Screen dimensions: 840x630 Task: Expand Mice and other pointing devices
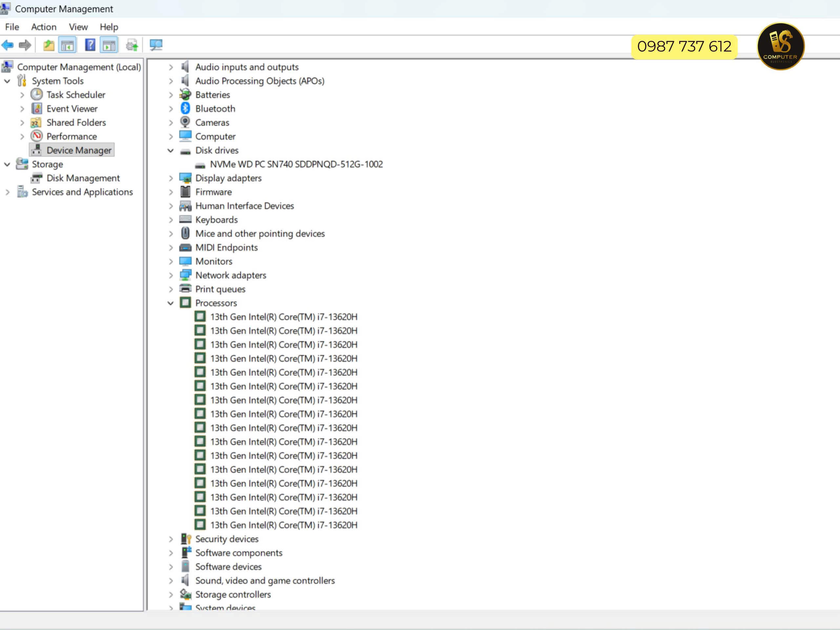[171, 234]
